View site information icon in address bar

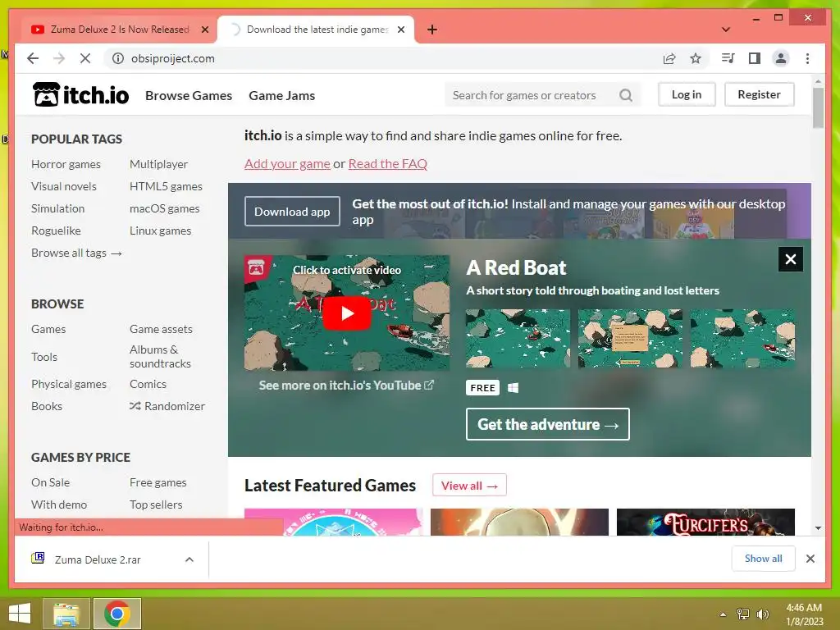(x=118, y=58)
